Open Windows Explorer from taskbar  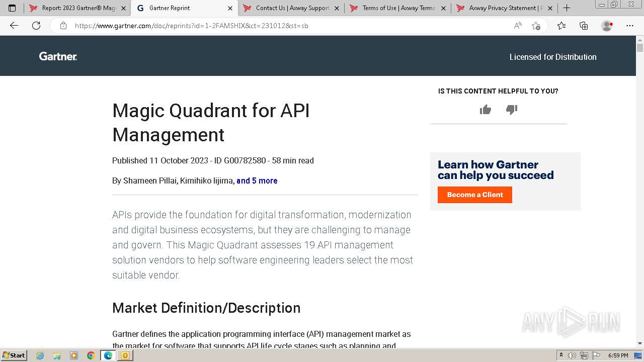[x=57, y=355]
